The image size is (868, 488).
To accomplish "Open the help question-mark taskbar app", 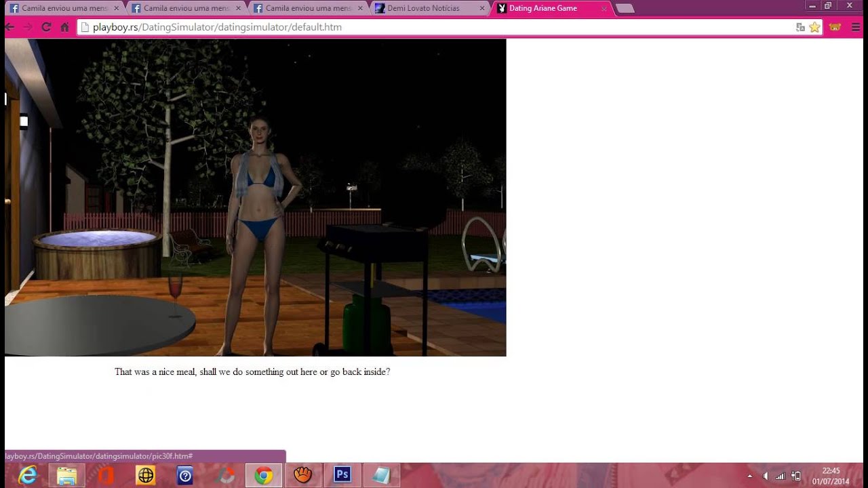I will 184,476.
